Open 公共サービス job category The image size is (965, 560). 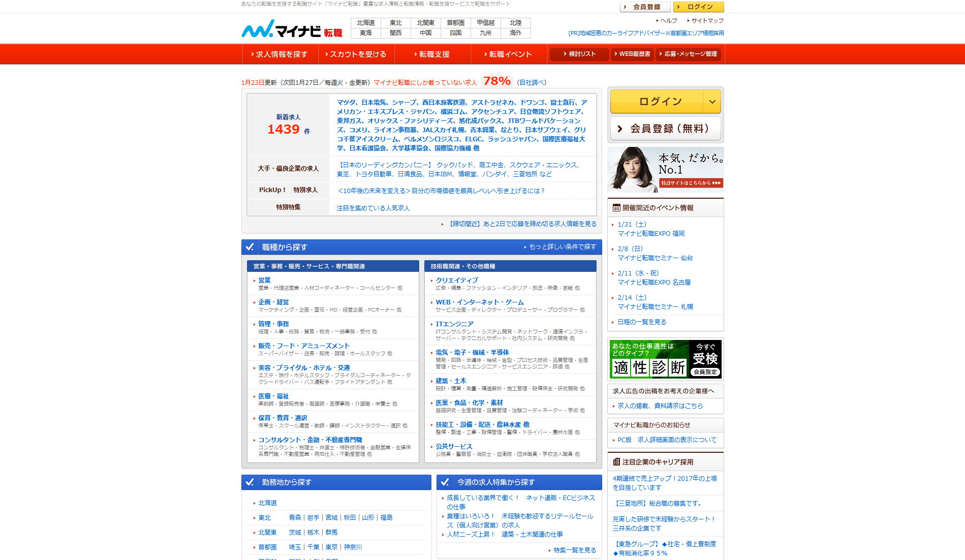454,447
